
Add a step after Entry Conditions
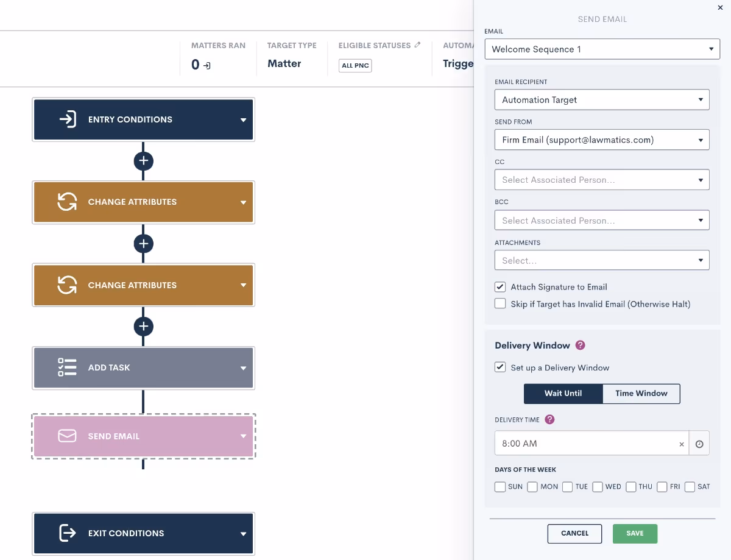tap(143, 161)
